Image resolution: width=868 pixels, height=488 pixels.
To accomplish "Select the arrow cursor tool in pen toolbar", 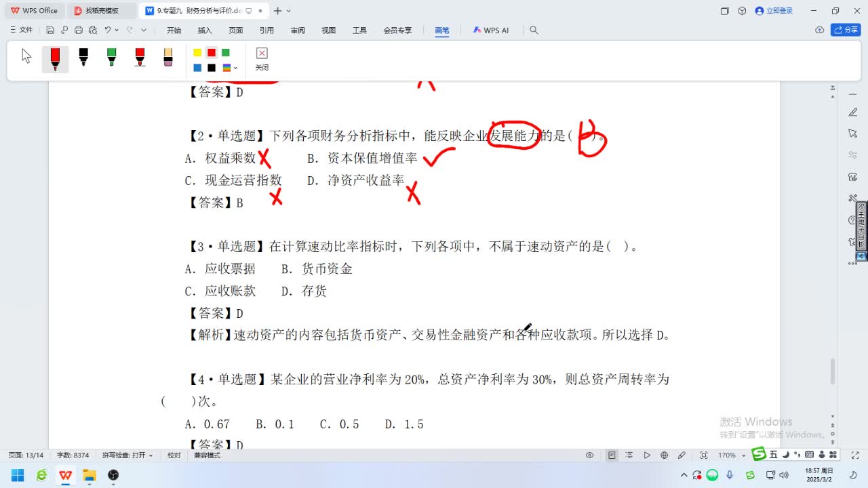I will 26,56.
